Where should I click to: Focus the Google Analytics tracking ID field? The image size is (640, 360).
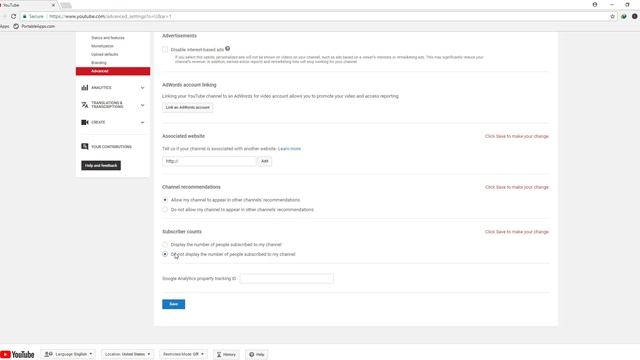tap(287, 278)
